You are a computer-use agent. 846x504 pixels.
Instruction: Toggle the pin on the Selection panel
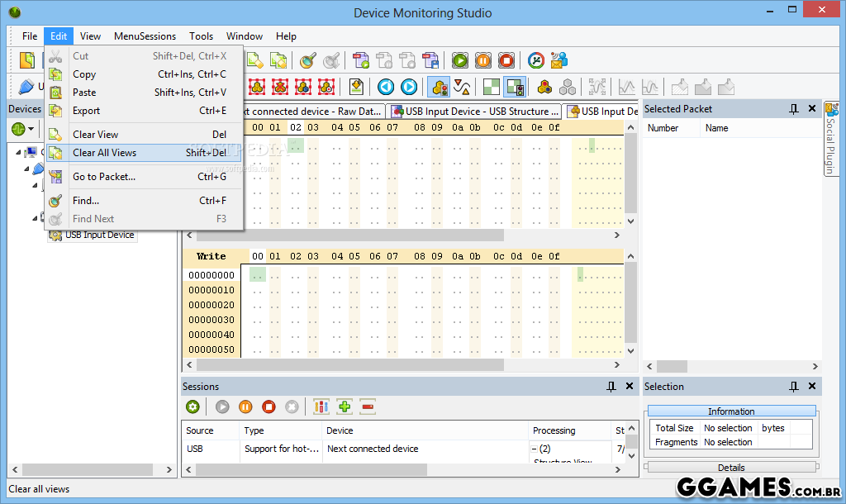point(794,387)
